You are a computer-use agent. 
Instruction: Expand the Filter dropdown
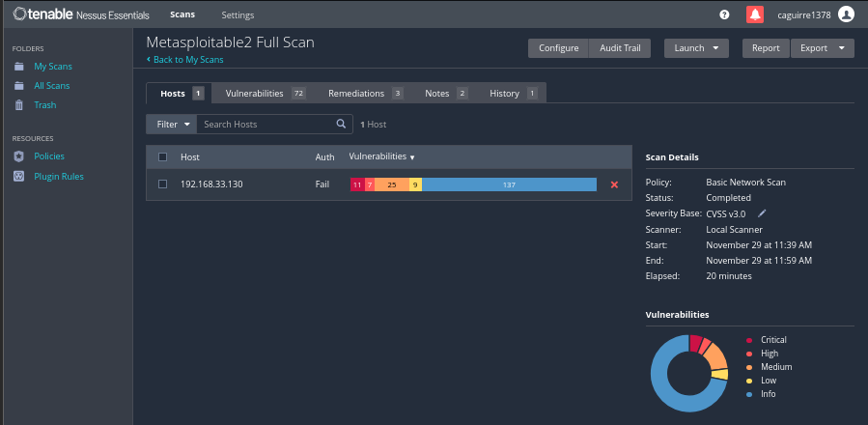pyautogui.click(x=172, y=125)
